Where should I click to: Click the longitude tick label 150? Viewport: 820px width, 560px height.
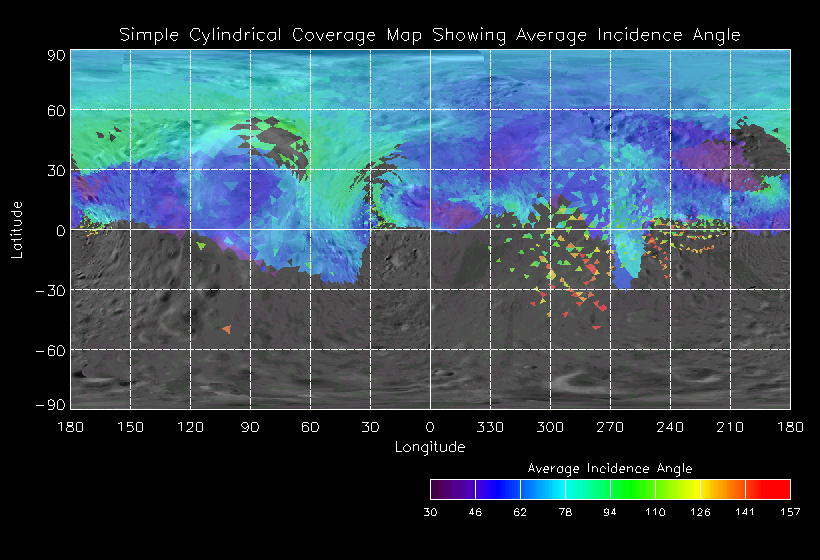pyautogui.click(x=130, y=428)
